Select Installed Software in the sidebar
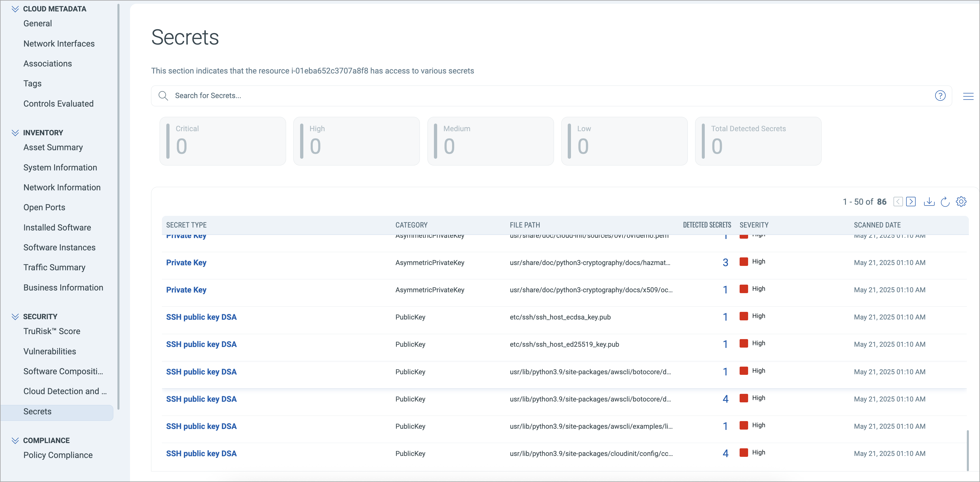Image resolution: width=980 pixels, height=482 pixels. click(57, 228)
